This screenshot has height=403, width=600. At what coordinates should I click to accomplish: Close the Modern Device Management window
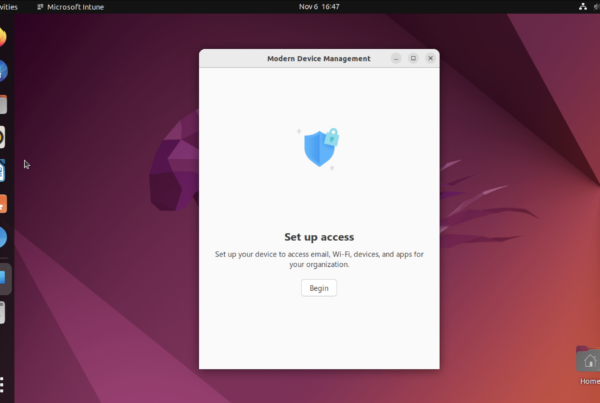tap(430, 58)
